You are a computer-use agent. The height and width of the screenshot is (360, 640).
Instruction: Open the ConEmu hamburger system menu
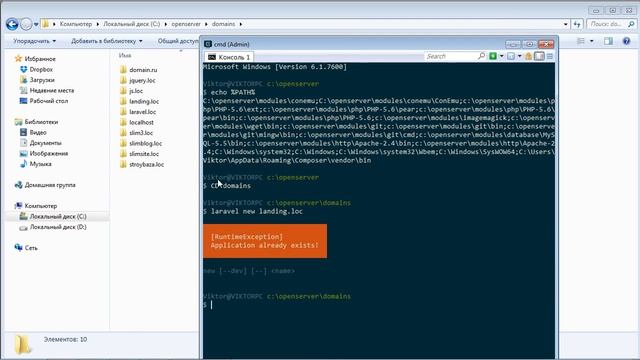(550, 56)
